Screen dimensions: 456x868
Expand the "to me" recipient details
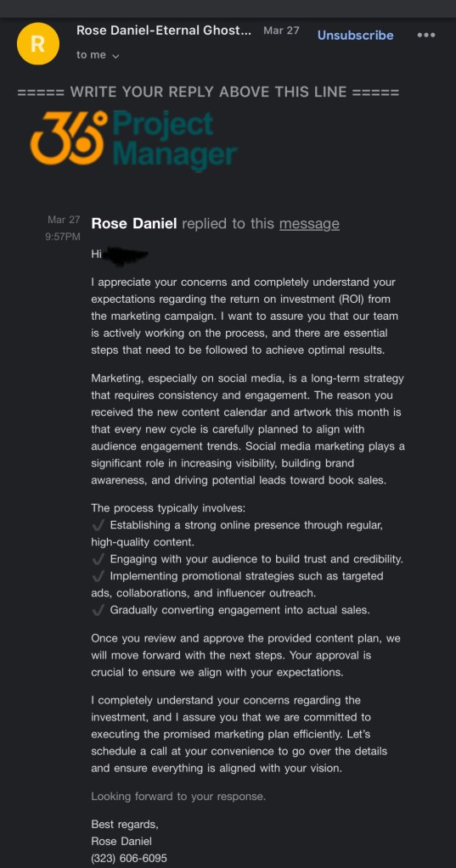pos(98,55)
